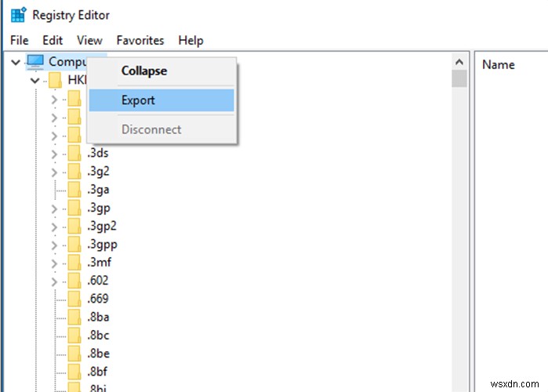Click the folder icon of .8ba
This screenshot has width=548, height=392.
[x=74, y=317]
